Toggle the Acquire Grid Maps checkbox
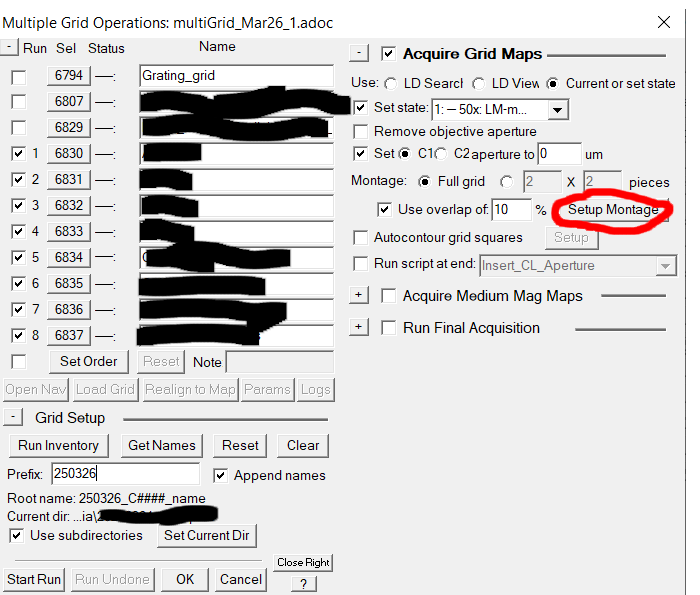 click(x=388, y=54)
